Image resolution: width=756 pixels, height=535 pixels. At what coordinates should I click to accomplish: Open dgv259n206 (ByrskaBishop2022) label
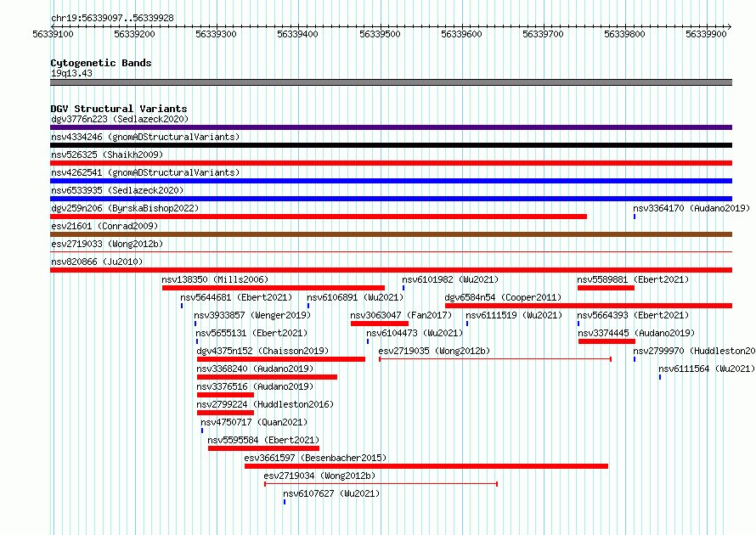(125, 208)
